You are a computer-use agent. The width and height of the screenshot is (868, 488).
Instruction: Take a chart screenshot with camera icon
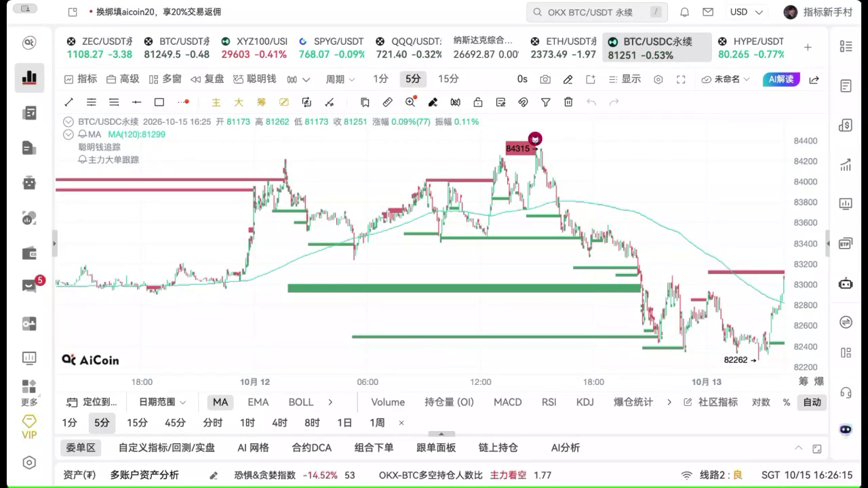(x=545, y=79)
